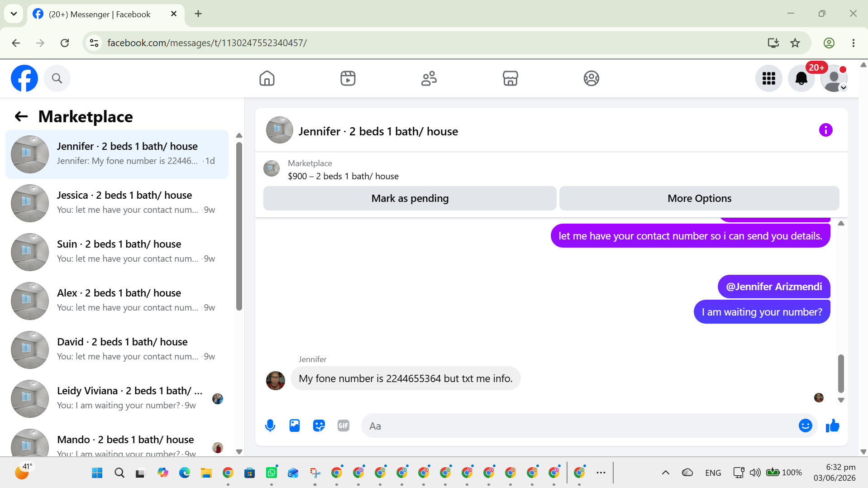Open the Reels video icon
868x488 pixels.
(348, 78)
